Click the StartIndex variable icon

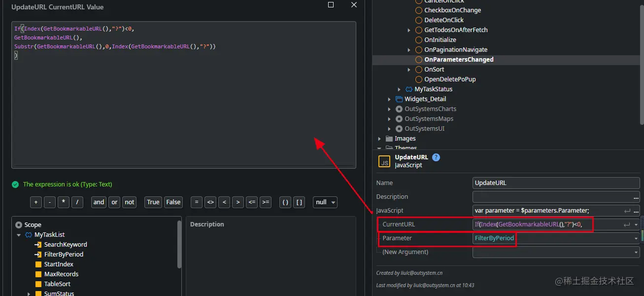point(38,264)
